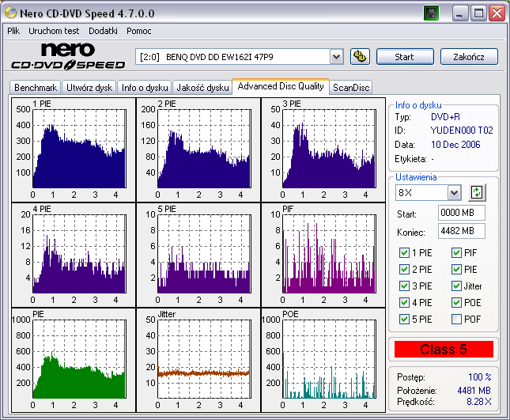Image resolution: width=510 pixels, height=420 pixels.
Task: Switch to the Jakość dysku tab
Action: [202, 88]
